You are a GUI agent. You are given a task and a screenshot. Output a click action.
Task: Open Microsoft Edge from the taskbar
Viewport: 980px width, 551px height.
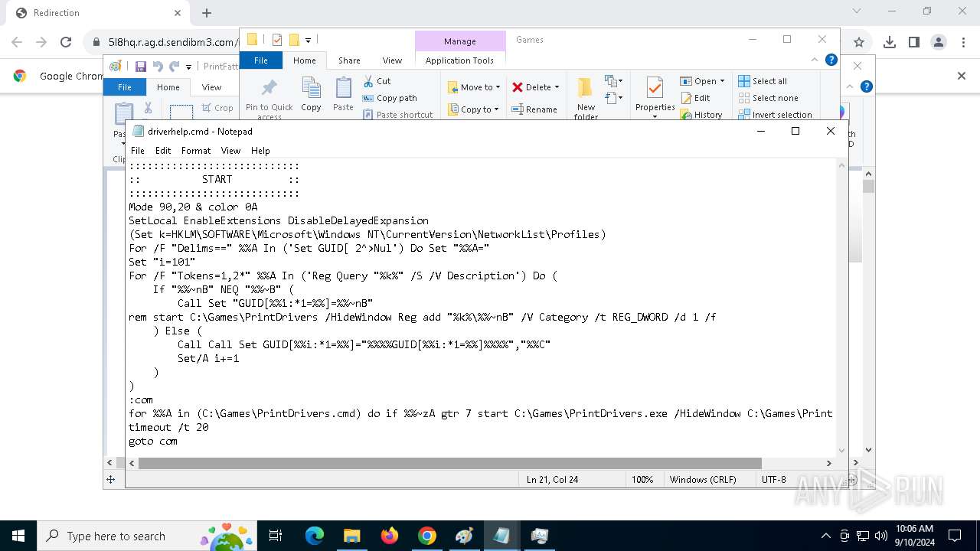[314, 536]
